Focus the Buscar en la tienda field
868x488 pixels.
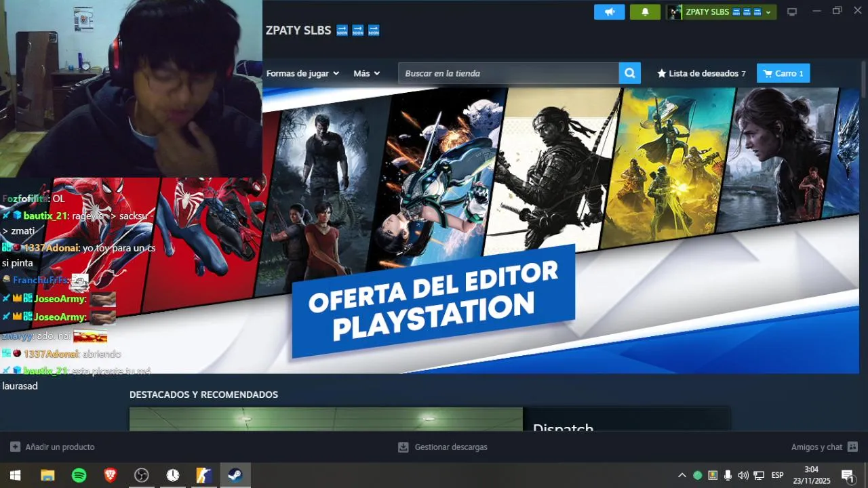click(509, 73)
